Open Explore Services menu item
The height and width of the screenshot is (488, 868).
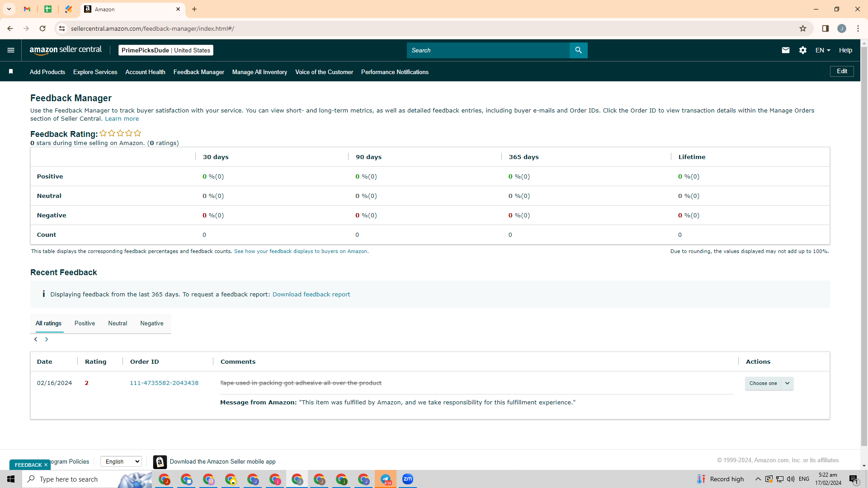(x=95, y=72)
